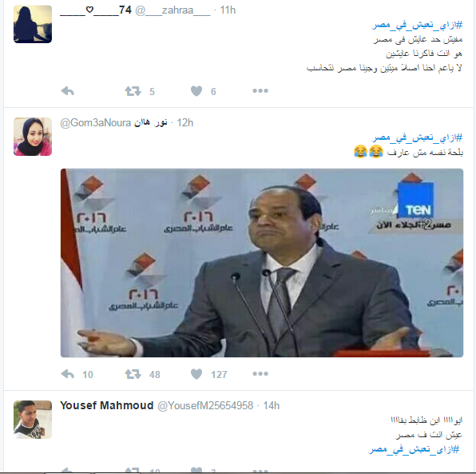Viewport: 476px width, 474px height.
Task: Open Gom3aNoura's profile picture
Action: pos(33,137)
